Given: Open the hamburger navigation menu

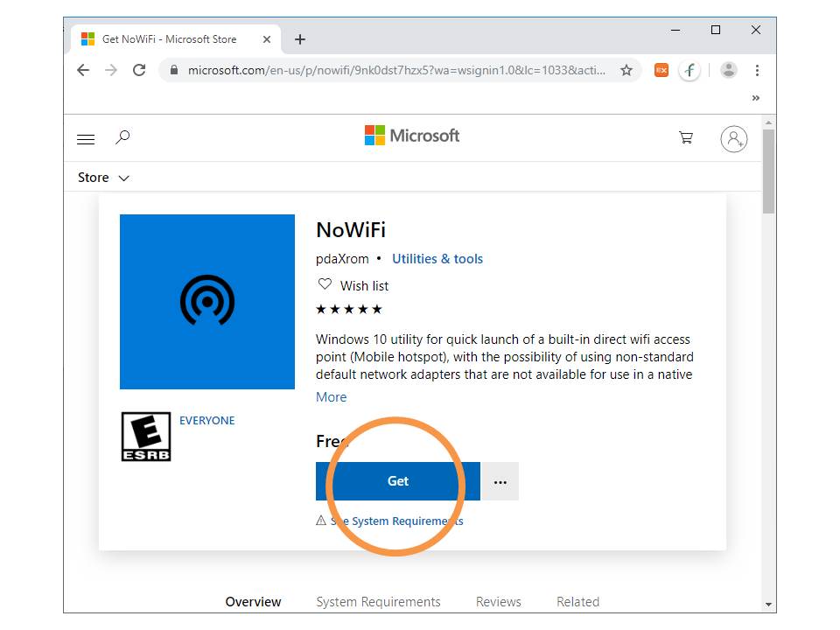Looking at the screenshot, I should 86,139.
